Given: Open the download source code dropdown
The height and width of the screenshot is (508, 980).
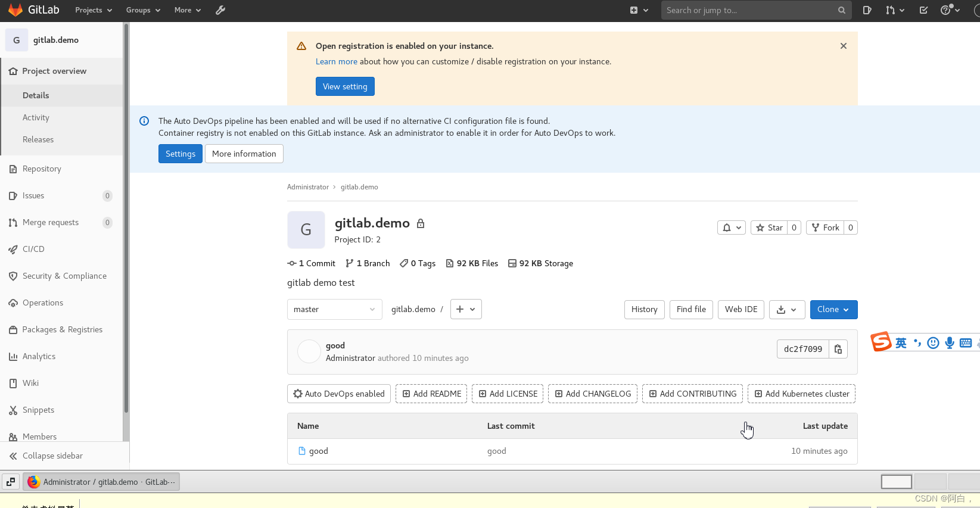Looking at the screenshot, I should [x=786, y=310].
